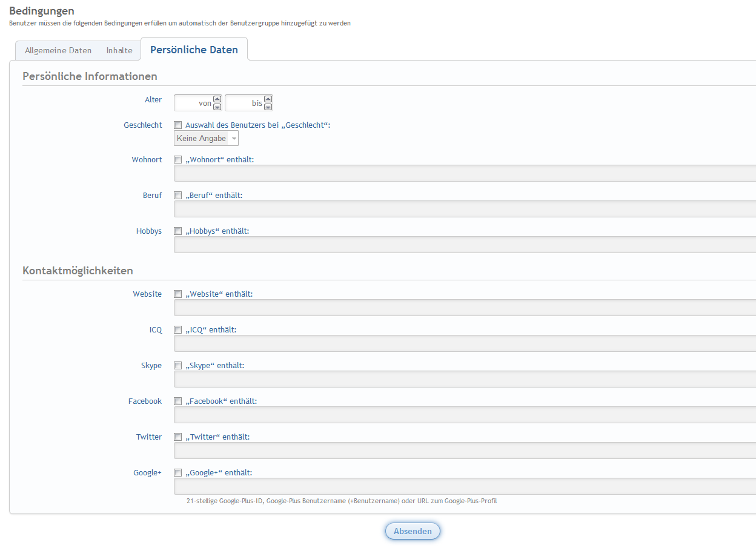Check the "Google+ enthält" checkbox
756x548 pixels.
[x=178, y=473]
